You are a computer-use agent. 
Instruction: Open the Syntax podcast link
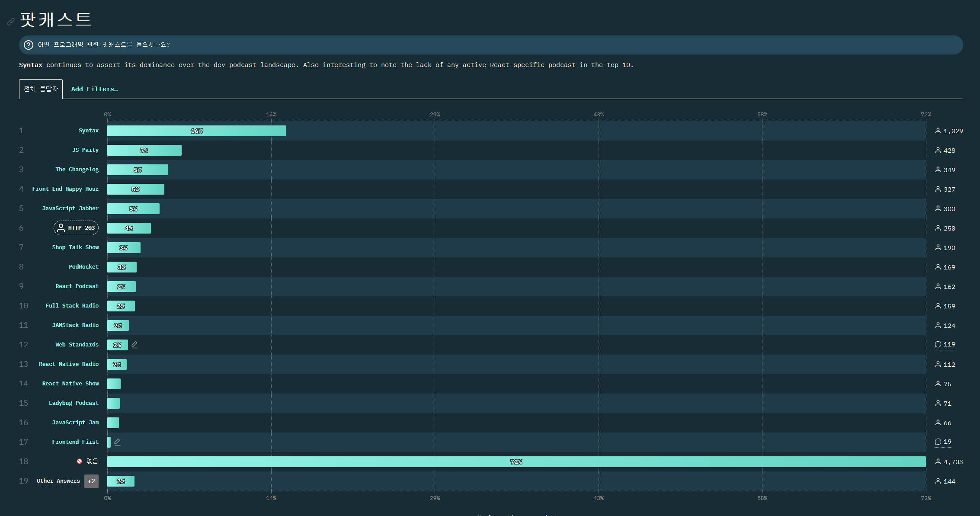pos(89,131)
